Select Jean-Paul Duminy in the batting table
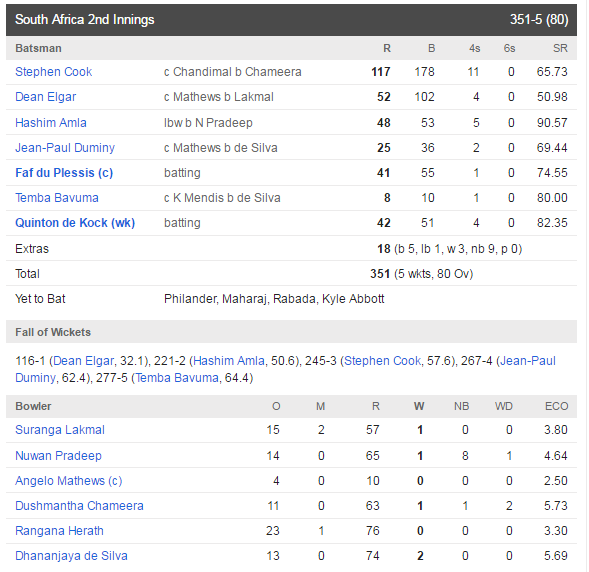Image resolution: width=589 pixels, height=572 pixels. pyautogui.click(x=65, y=148)
